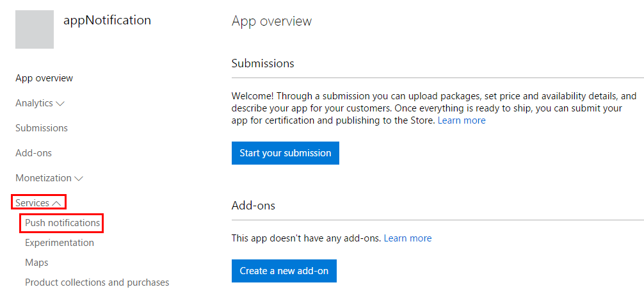Click the down chevron beside Monetization
The width and height of the screenshot is (644, 294).
[x=79, y=179]
